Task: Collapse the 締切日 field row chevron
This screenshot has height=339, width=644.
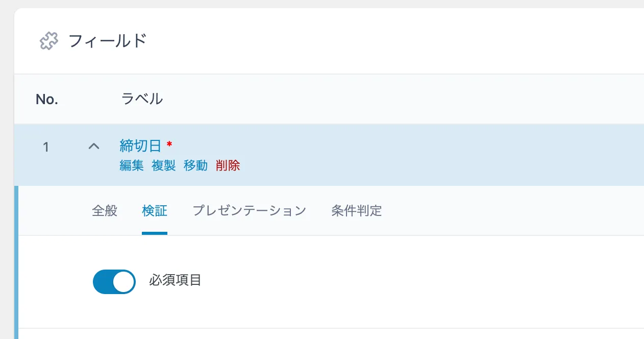Action: 93,147
